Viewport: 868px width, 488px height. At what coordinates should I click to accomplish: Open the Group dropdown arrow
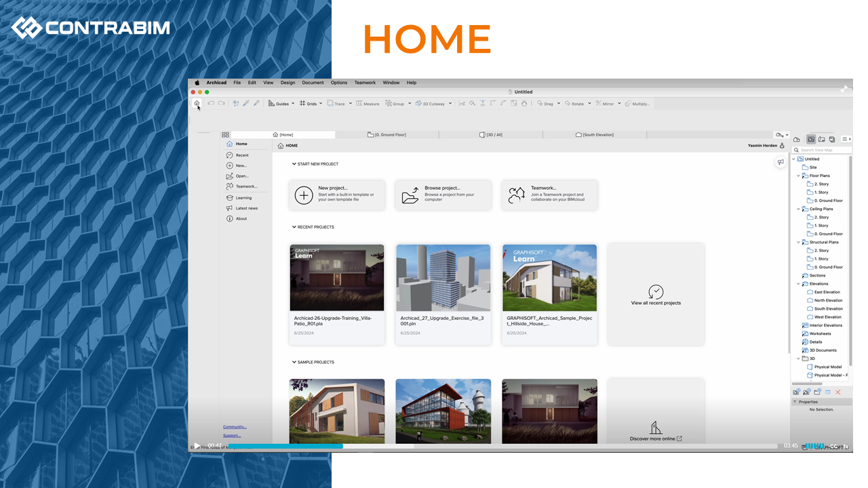coord(408,104)
